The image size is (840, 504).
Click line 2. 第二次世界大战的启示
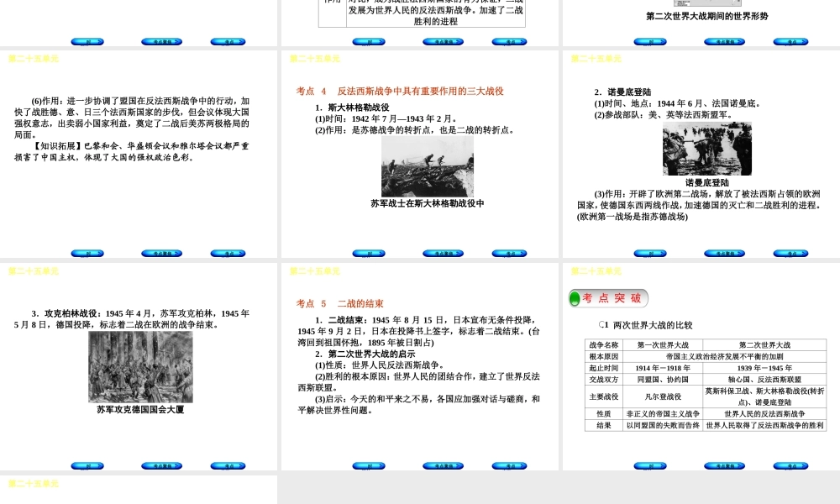[x=365, y=354]
